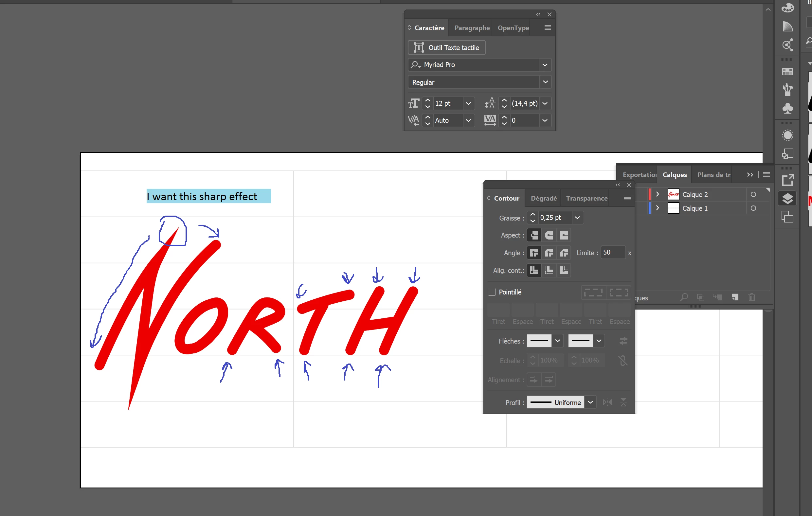Screen dimensions: 812x516
Task: Open the Transparence tab
Action: coord(586,198)
